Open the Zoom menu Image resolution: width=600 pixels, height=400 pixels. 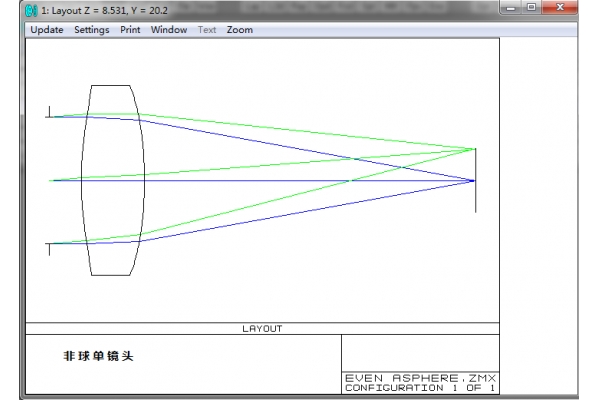[240, 30]
